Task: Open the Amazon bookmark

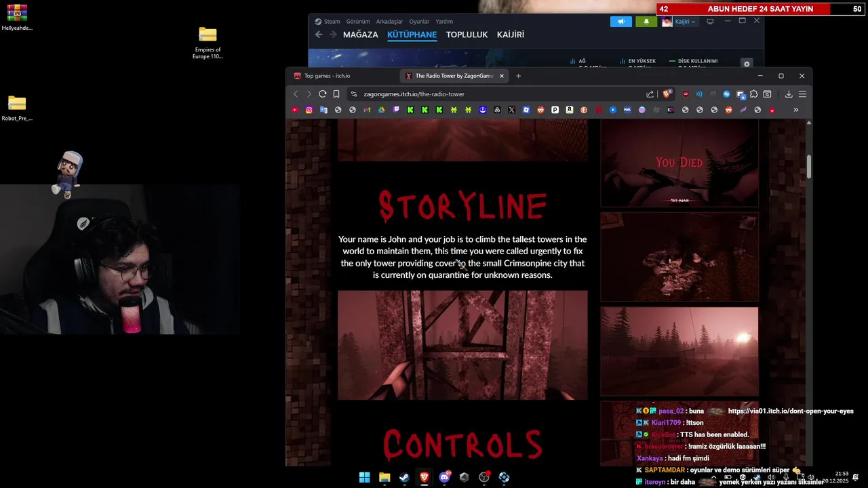Action: pos(569,110)
